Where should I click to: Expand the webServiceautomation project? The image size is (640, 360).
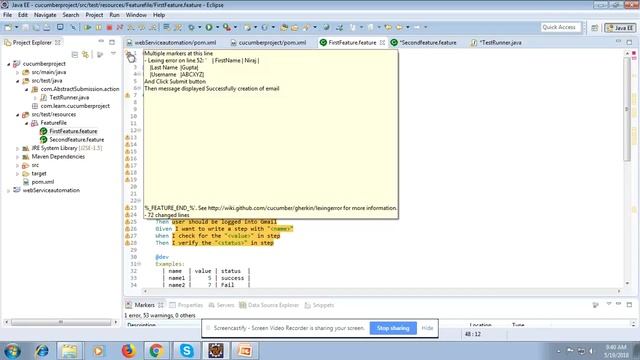[9, 191]
